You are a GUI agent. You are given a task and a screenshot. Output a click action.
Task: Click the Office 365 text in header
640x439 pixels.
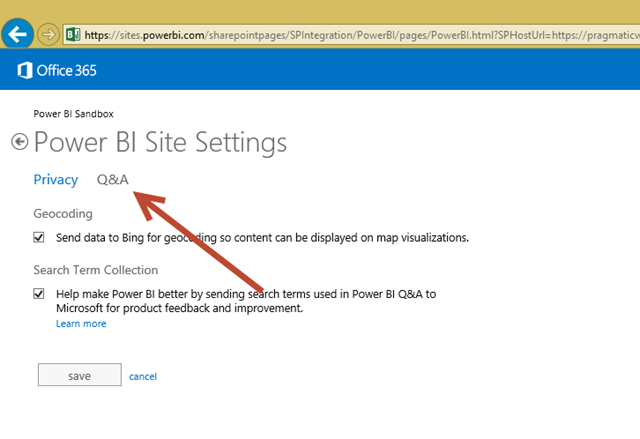point(67,71)
